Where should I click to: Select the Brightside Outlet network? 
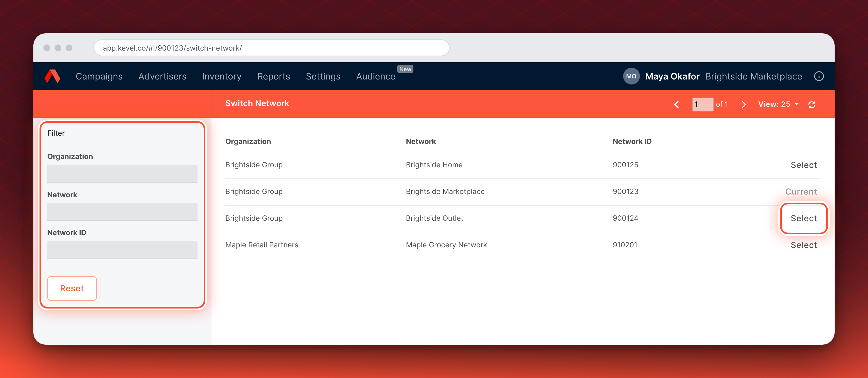[804, 218]
